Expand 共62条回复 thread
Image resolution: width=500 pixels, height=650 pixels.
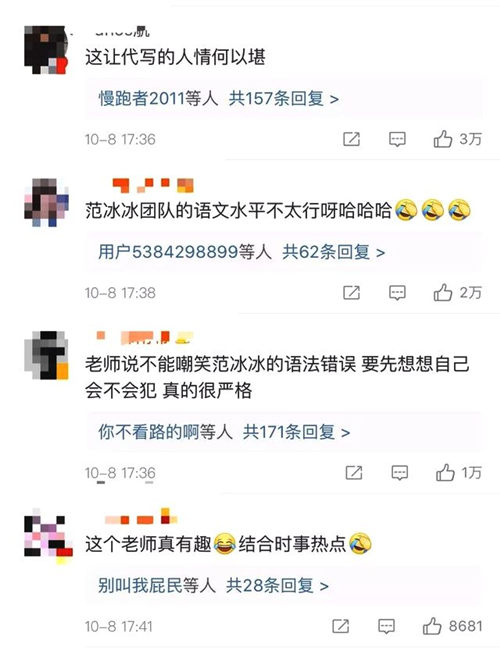(333, 252)
